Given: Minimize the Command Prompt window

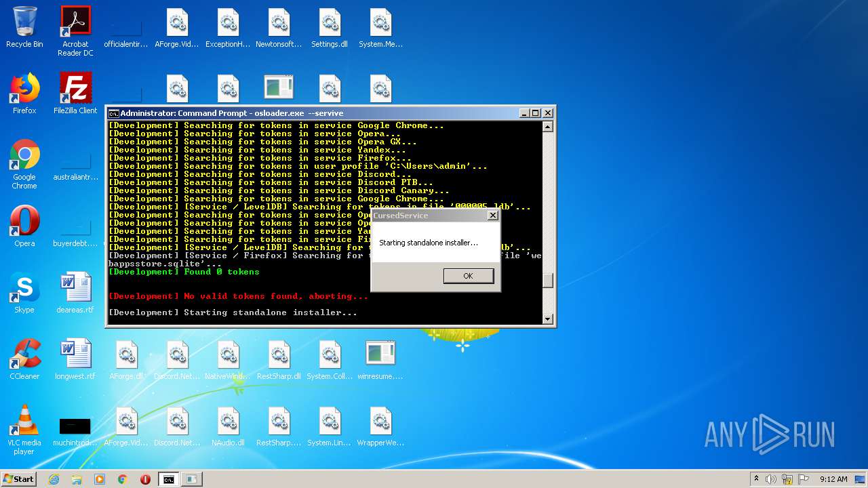Looking at the screenshot, I should tap(524, 113).
